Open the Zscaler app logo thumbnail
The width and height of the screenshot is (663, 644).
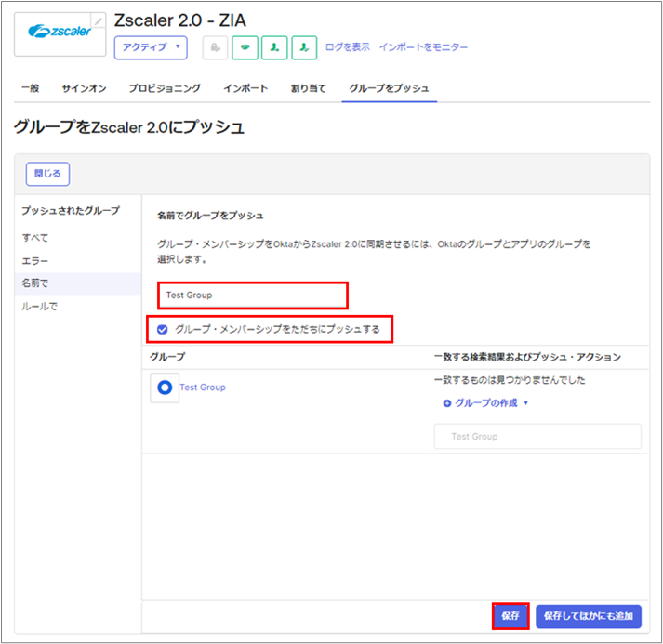pyautogui.click(x=60, y=34)
